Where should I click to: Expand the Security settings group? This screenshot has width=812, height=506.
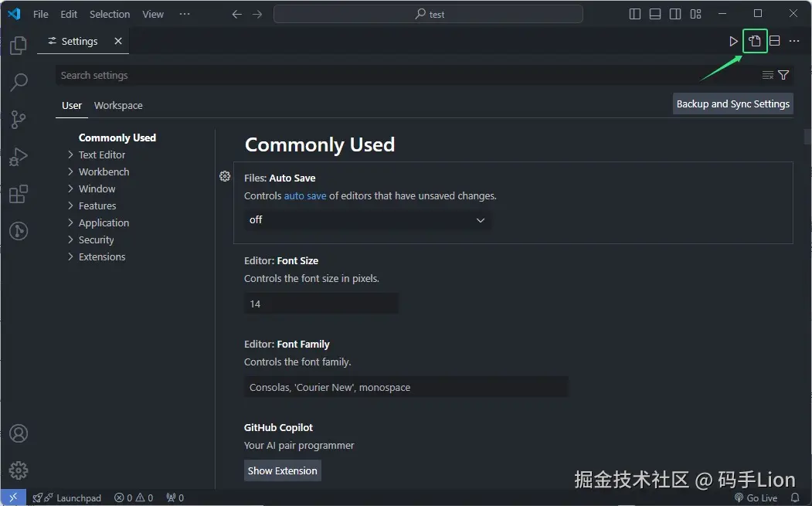(96, 240)
